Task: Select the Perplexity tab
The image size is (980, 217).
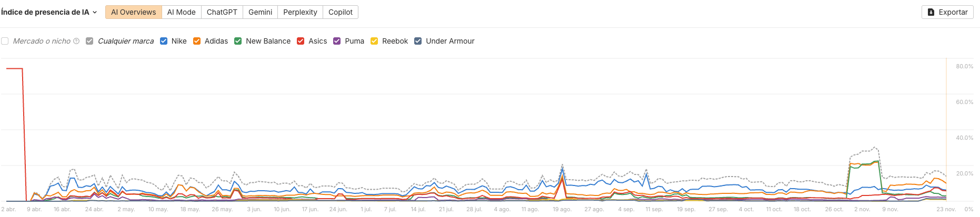Action: coord(300,12)
